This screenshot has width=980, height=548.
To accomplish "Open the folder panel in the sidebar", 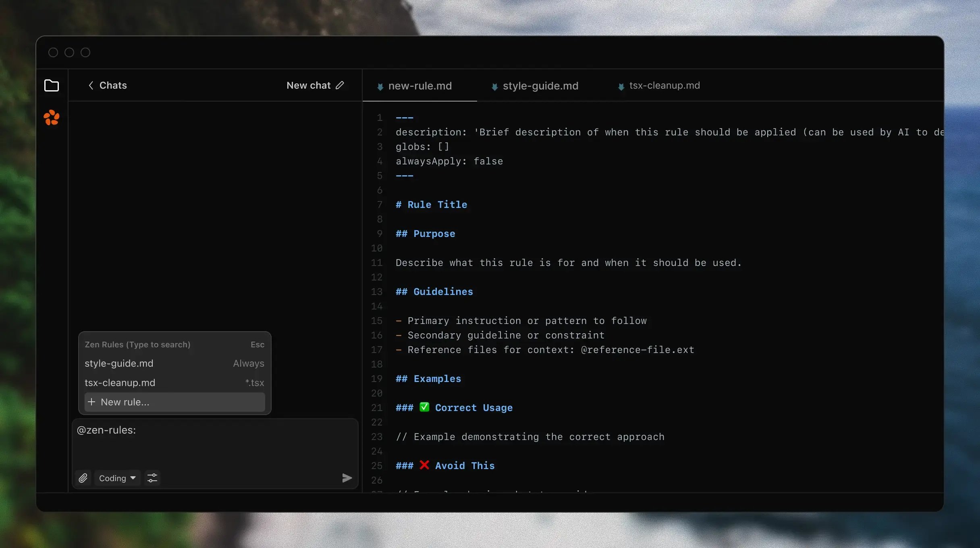I will tap(52, 85).
